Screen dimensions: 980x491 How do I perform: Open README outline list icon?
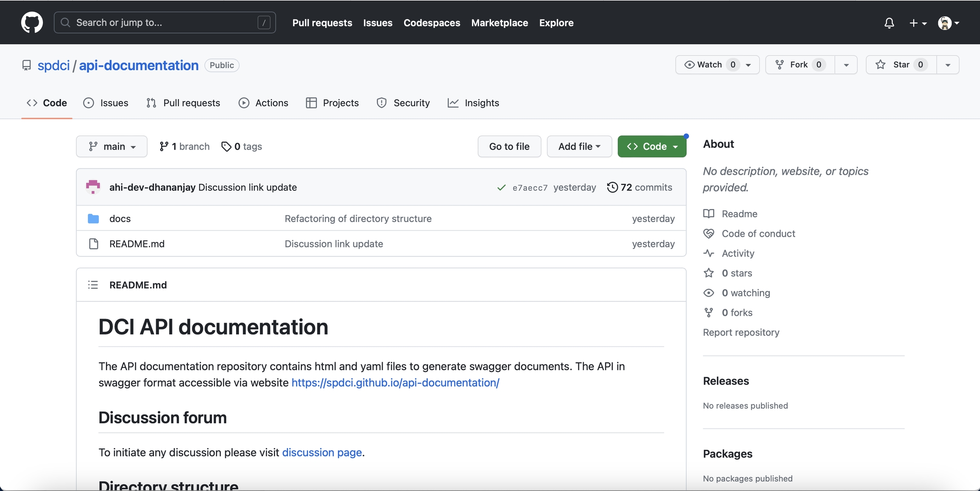93,285
